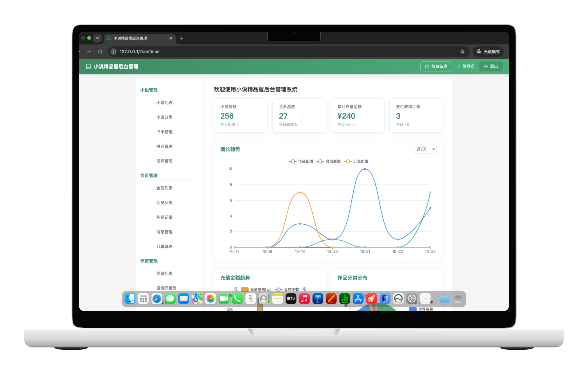Click the 充值金额 orange legend swatch
This screenshot has width=588, height=374.
pos(245,289)
